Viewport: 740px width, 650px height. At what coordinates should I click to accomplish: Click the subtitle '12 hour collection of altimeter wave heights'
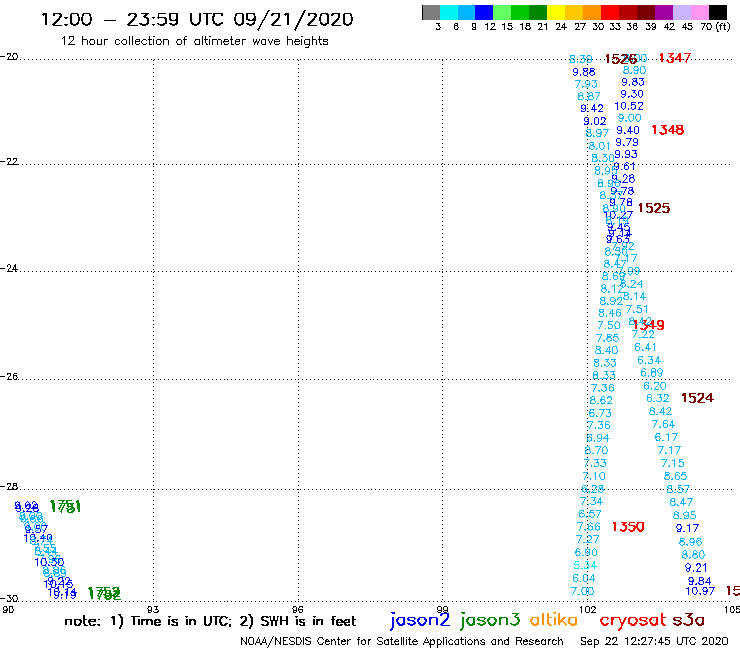click(194, 41)
